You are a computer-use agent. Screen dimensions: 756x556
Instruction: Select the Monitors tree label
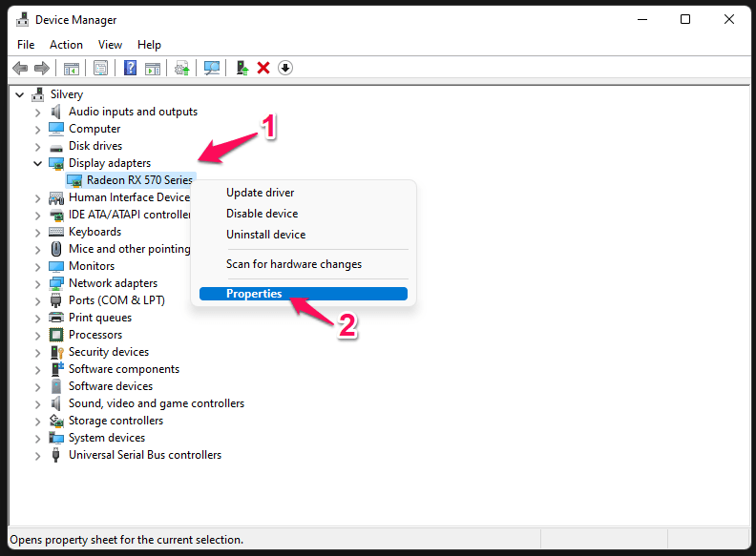92,266
